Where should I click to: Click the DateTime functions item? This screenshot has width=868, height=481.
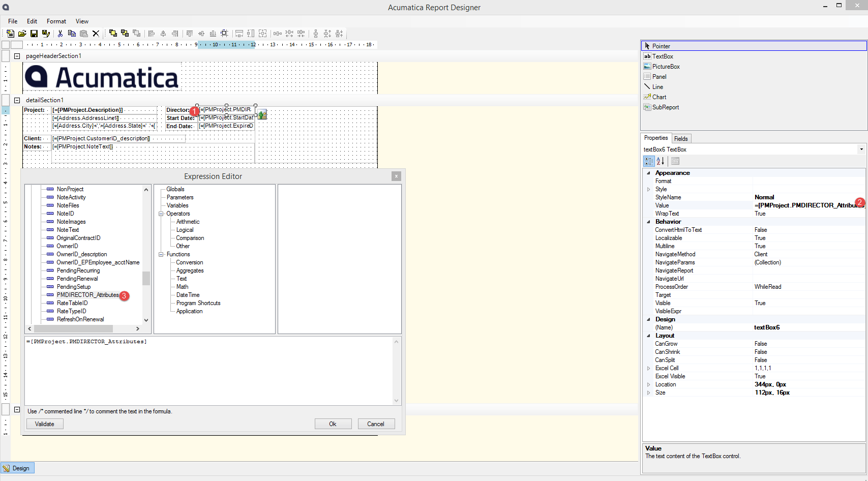pos(188,295)
